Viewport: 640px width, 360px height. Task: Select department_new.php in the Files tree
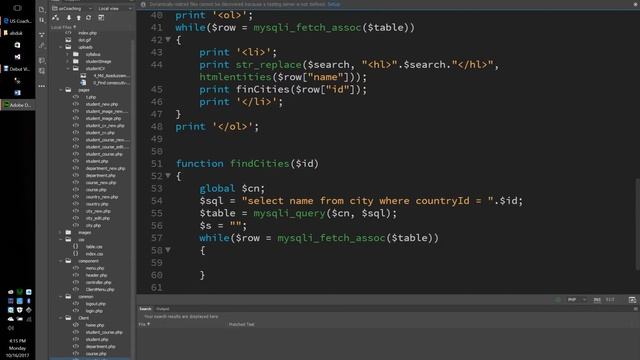point(105,169)
